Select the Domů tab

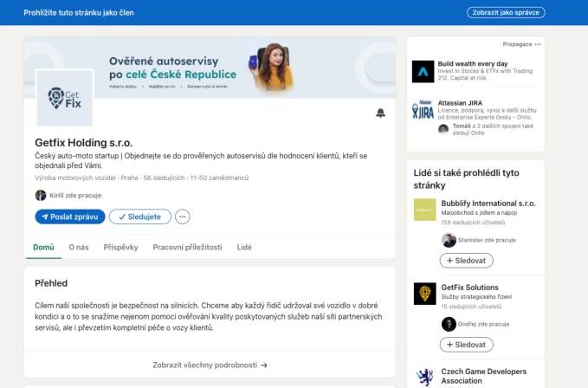coord(43,247)
